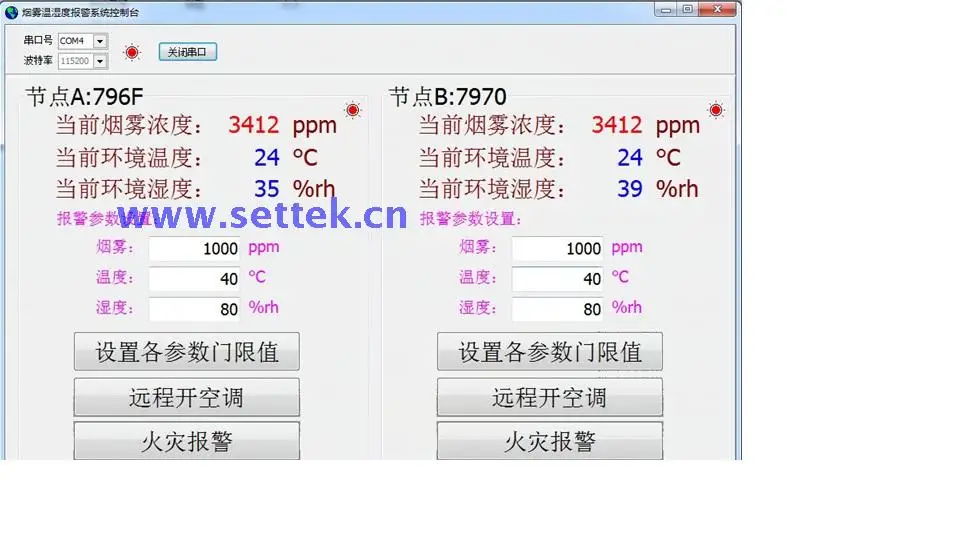Maximize the control console window
This screenshot has width=960, height=540.
click(688, 9)
